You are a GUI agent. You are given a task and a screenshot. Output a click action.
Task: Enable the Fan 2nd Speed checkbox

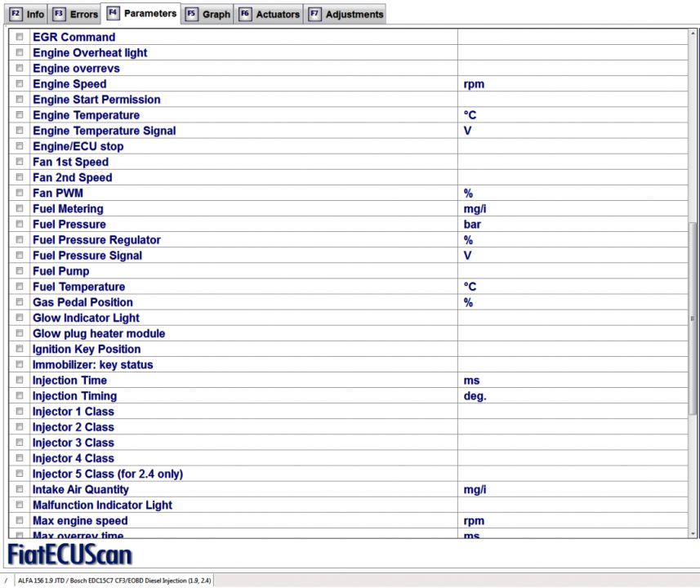[20, 177]
